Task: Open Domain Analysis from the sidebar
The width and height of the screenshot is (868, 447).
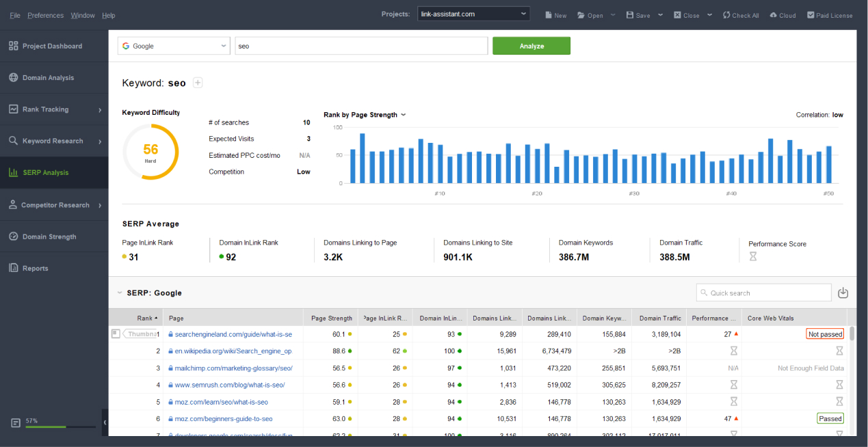Action: [48, 78]
